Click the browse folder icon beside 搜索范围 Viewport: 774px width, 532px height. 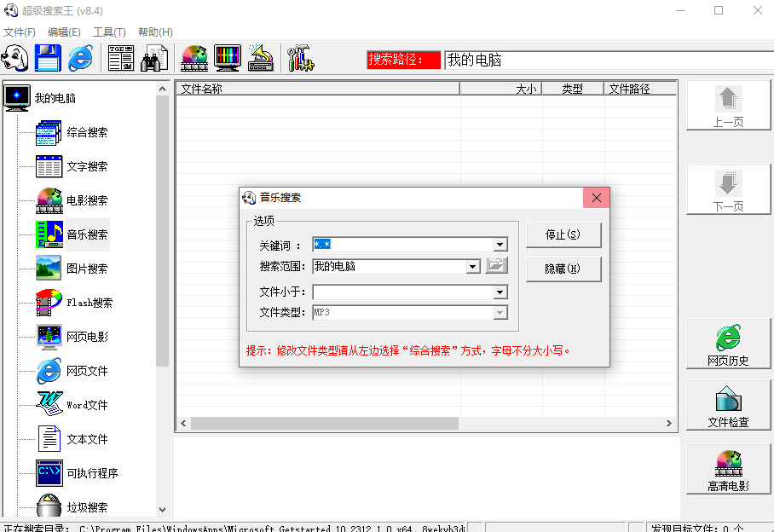[x=496, y=265]
